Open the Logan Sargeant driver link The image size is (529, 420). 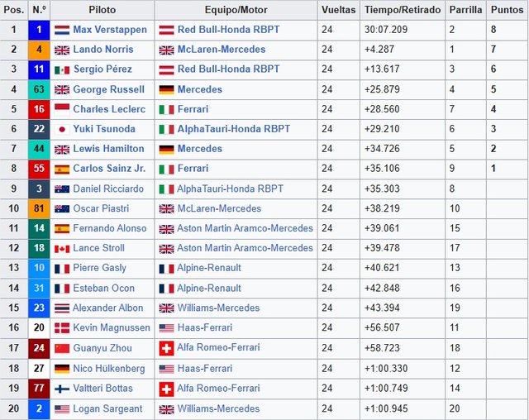tap(108, 409)
